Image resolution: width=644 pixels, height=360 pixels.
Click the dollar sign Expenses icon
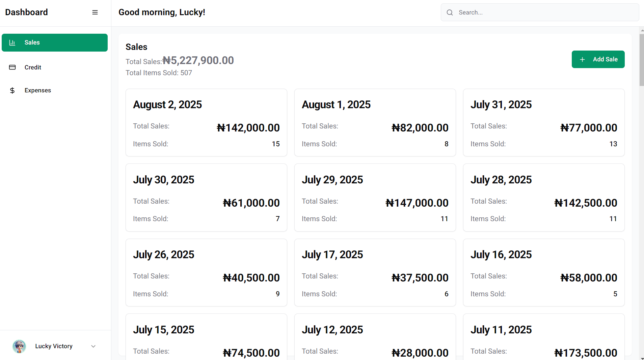(12, 90)
